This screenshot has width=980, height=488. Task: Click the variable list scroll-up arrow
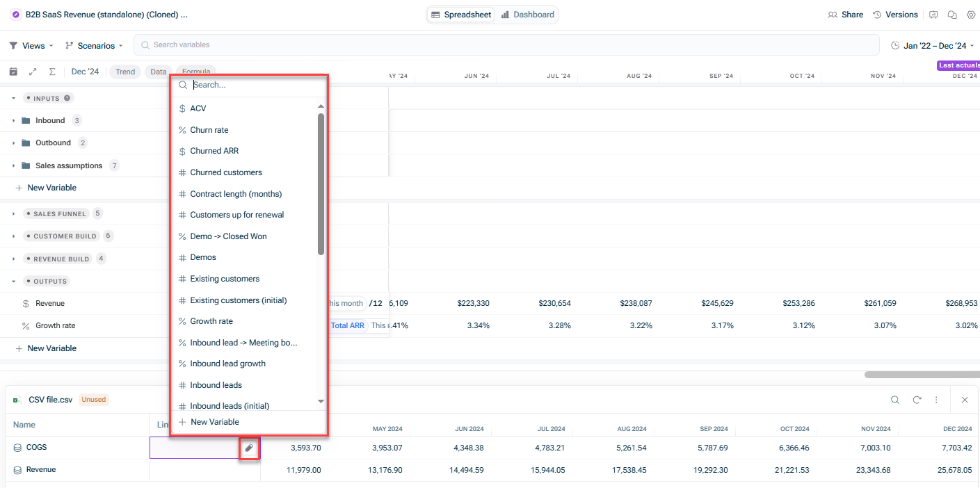click(x=321, y=106)
